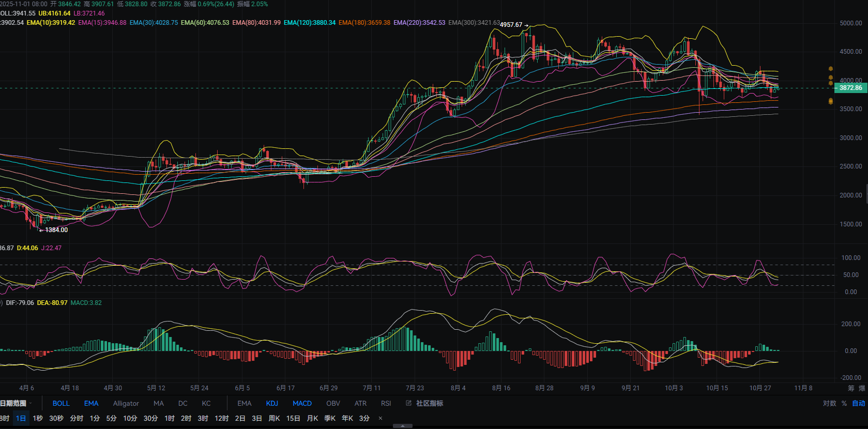This screenshot has height=429, width=868.
Task: Select the 1时 hourly timeframe
Action: (x=170, y=418)
